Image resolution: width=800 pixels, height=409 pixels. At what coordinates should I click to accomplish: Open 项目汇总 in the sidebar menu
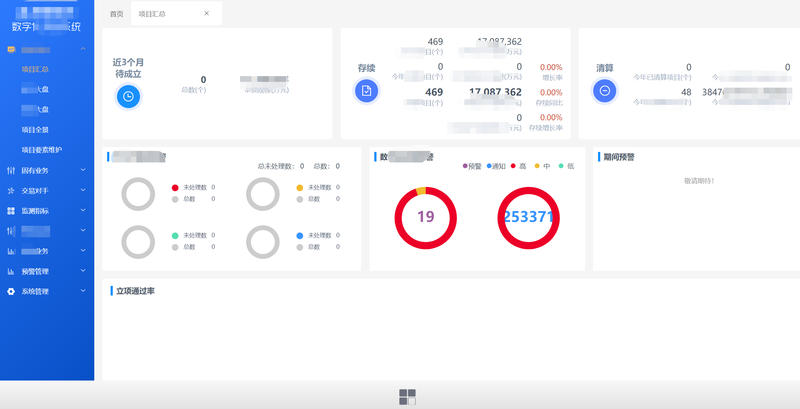[35, 69]
